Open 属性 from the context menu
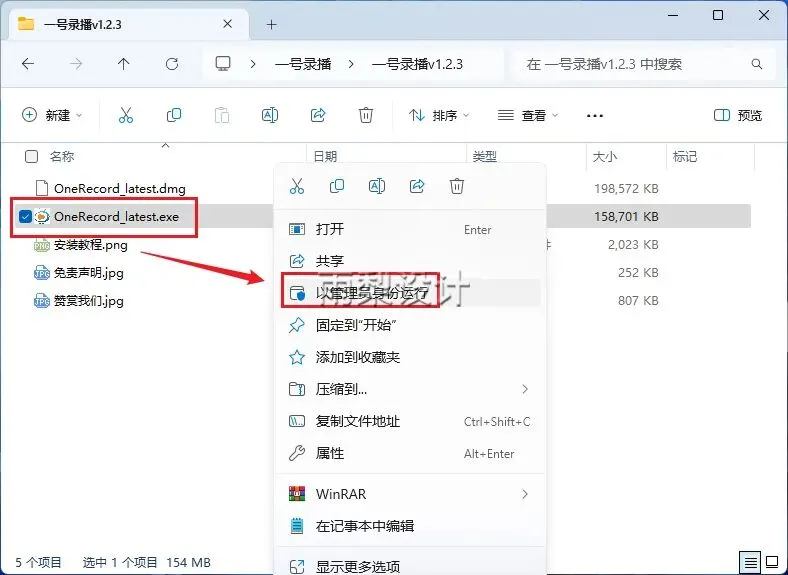The width and height of the screenshot is (788, 575). click(410, 453)
